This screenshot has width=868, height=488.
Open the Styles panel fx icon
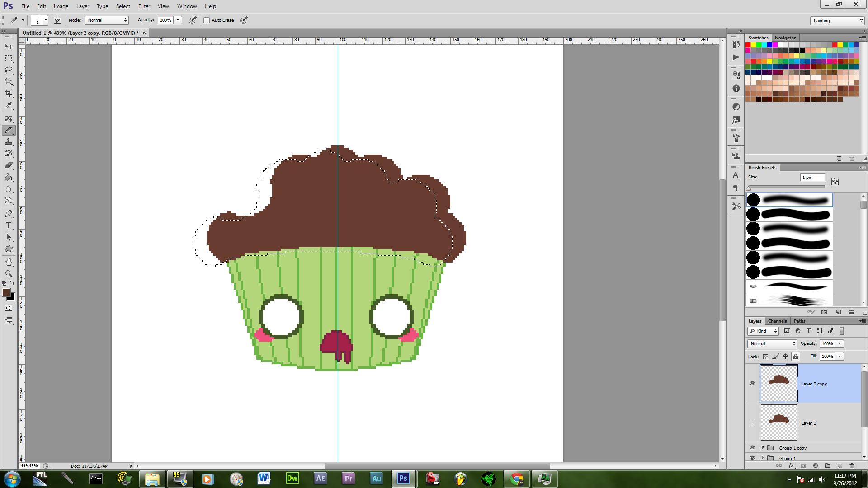[736, 120]
